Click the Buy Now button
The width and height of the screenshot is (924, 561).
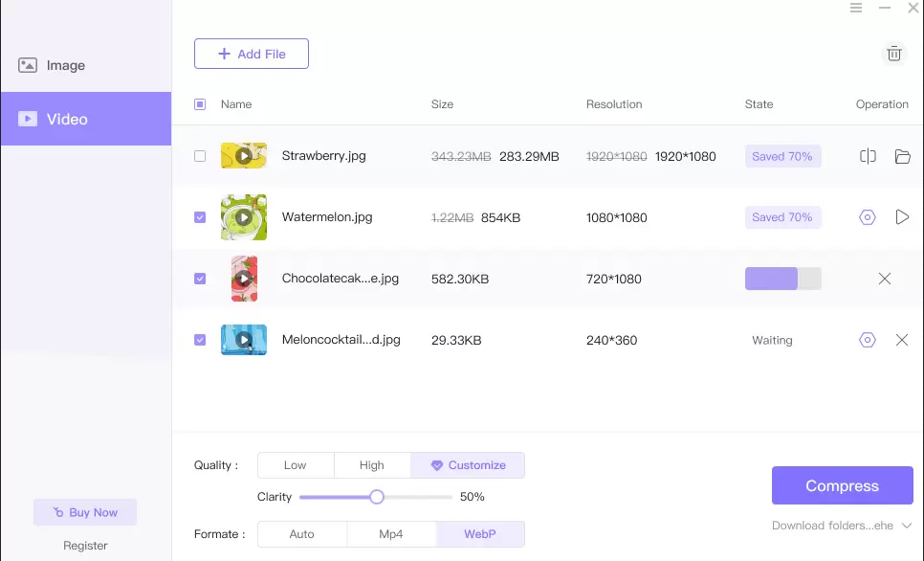85,512
